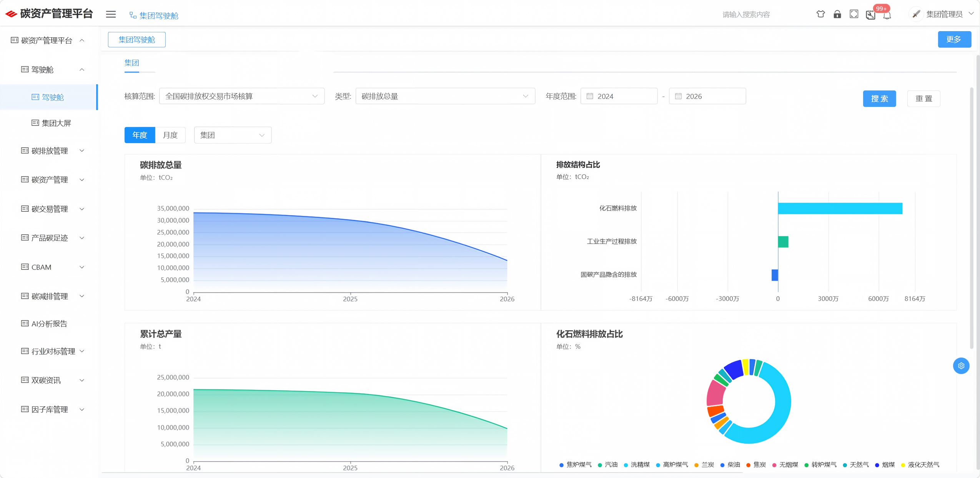Image resolution: width=980 pixels, height=478 pixels.
Task: Open the 集团 selector dropdown
Action: point(233,135)
